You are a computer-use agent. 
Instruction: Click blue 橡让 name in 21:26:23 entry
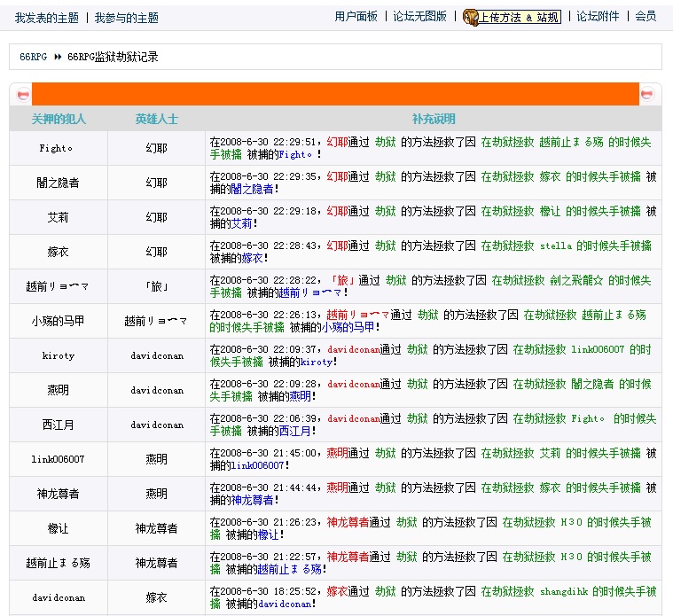tap(269, 535)
